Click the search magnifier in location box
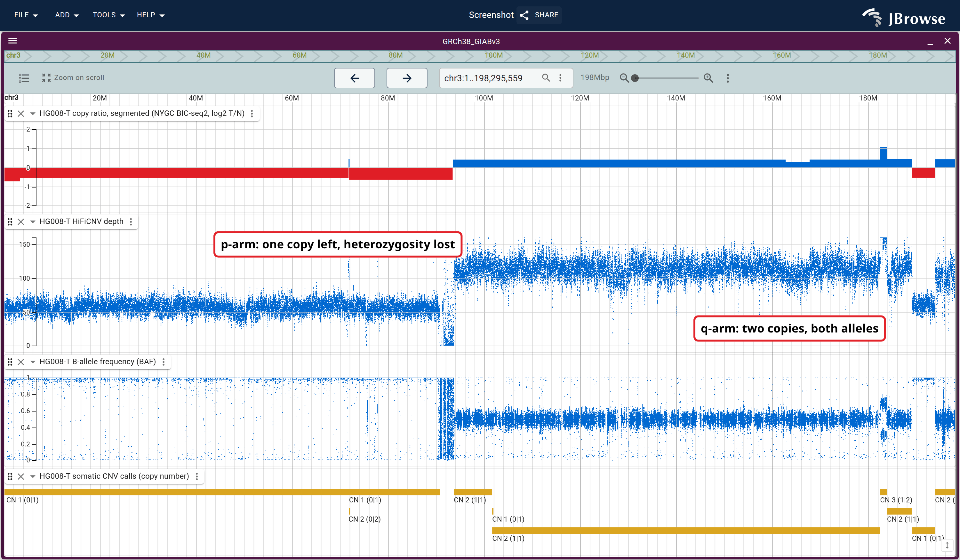This screenshot has width=960, height=560. (x=546, y=78)
